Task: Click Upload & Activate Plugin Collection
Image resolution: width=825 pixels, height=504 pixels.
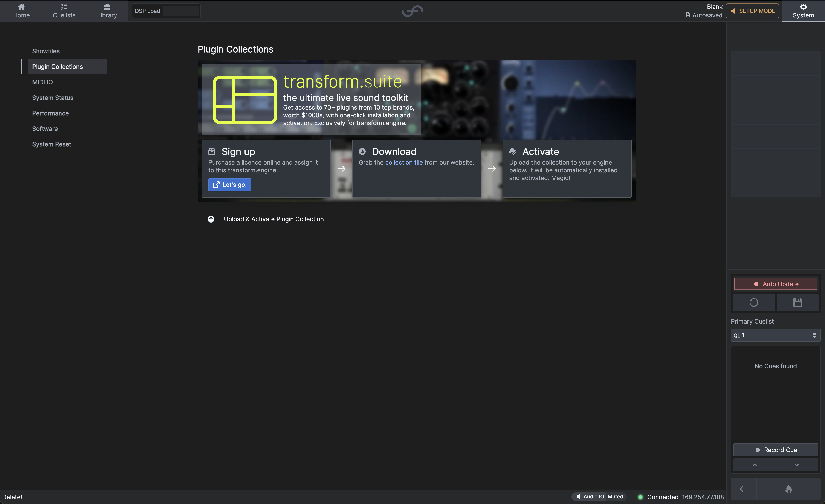Action: tap(273, 219)
